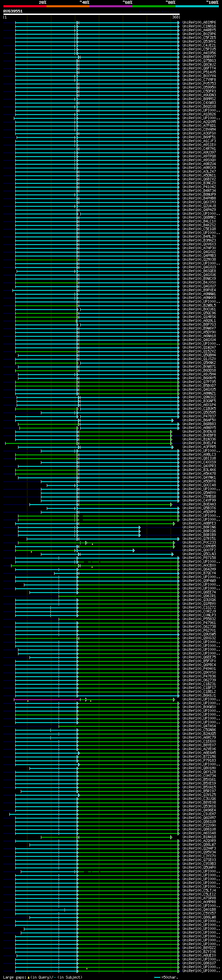Click hit label UniRef100_B5RI97

pyautogui.click(x=199, y=791)
